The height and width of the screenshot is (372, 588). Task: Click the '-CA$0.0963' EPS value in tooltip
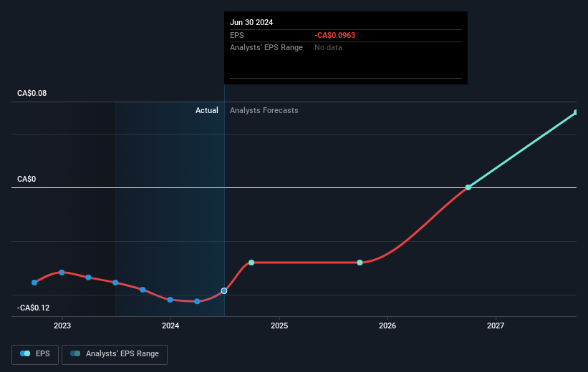[335, 35]
